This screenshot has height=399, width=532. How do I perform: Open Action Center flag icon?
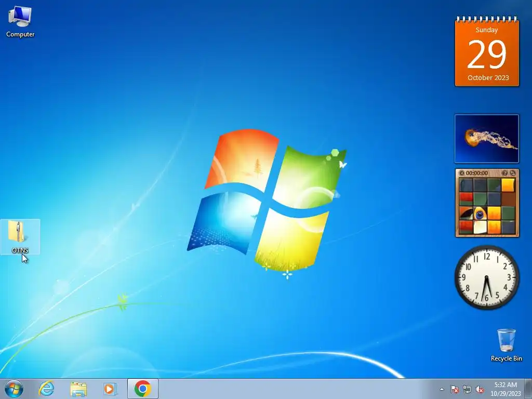(x=455, y=389)
